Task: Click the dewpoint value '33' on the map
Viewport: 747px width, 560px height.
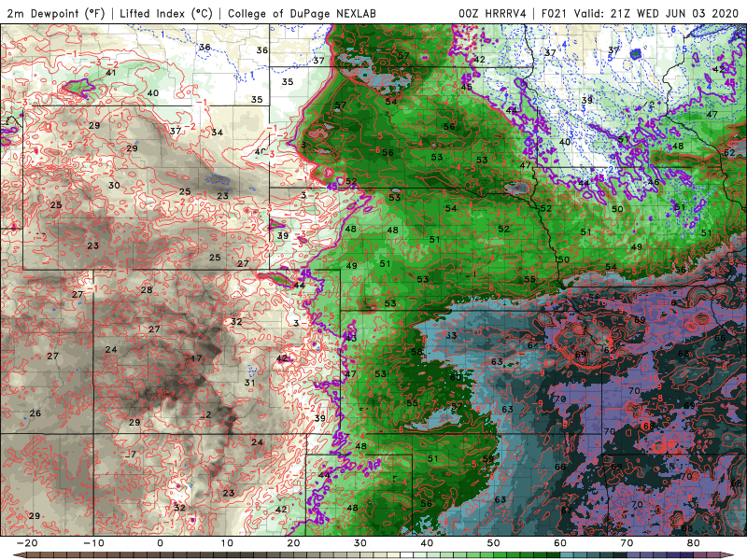Action: [451, 336]
